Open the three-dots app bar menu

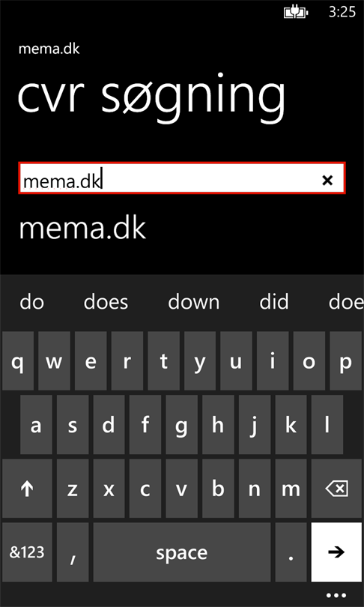pyautogui.click(x=336, y=596)
